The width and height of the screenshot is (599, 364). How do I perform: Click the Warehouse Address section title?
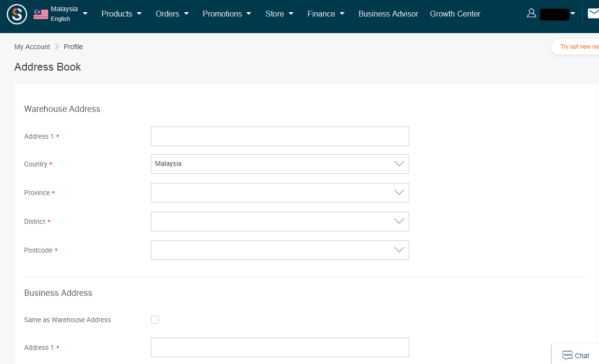click(x=62, y=109)
